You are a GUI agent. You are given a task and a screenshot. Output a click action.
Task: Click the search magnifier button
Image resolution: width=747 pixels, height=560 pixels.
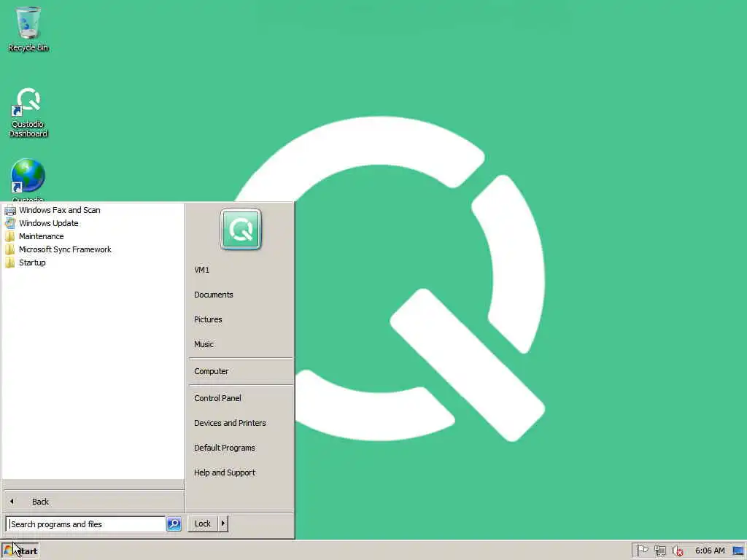click(x=174, y=524)
